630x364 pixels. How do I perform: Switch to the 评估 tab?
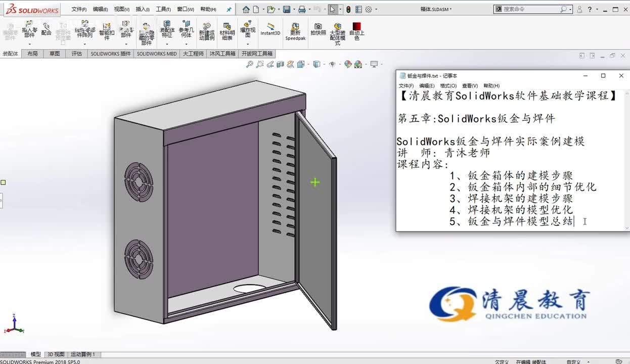coord(76,54)
